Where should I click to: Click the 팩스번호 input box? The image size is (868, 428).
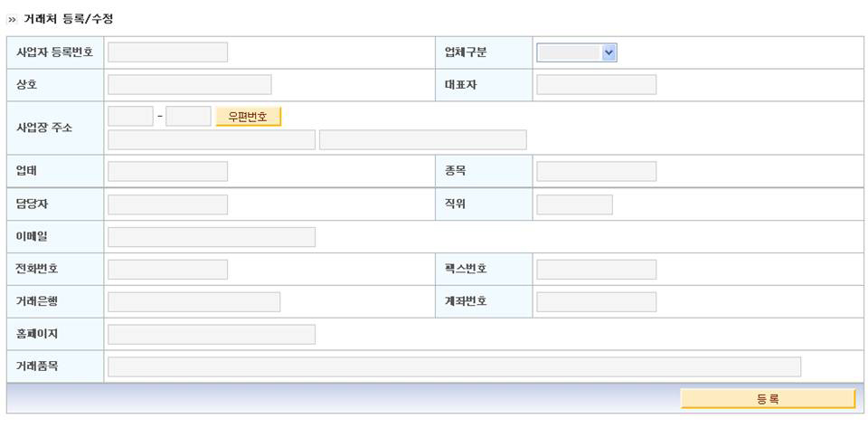click(596, 270)
